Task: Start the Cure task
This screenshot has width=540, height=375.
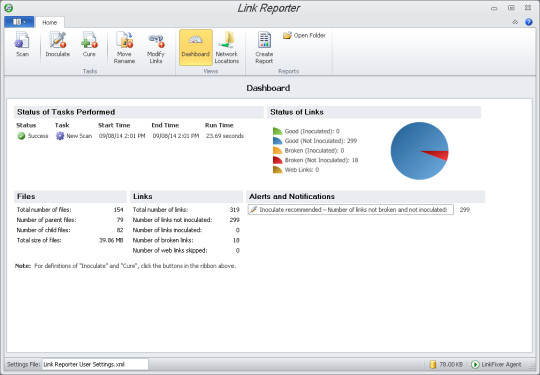Action: [89, 44]
